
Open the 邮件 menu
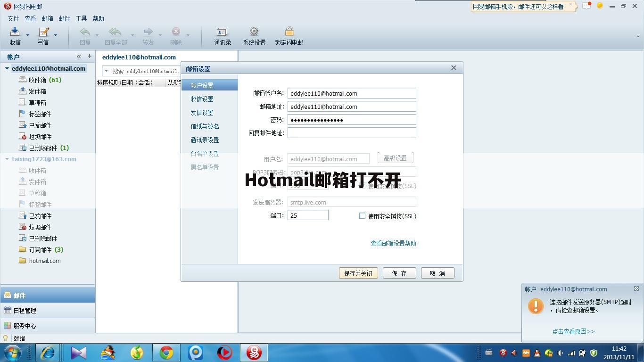click(x=64, y=18)
